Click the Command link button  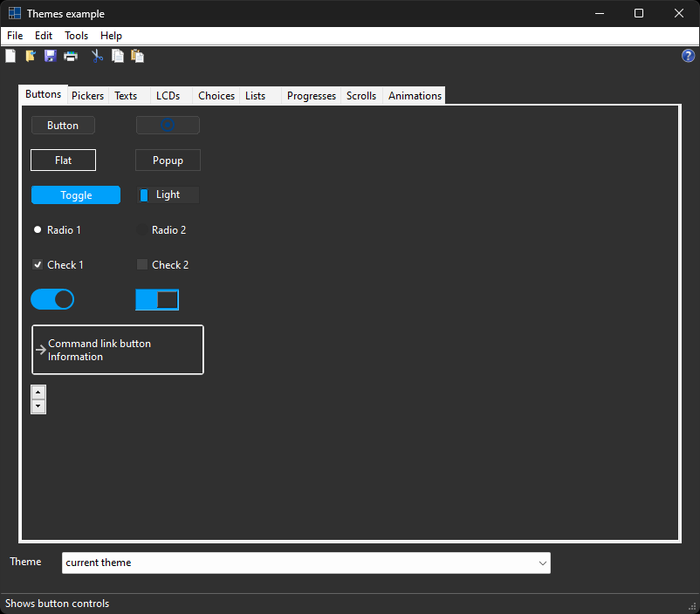117,350
